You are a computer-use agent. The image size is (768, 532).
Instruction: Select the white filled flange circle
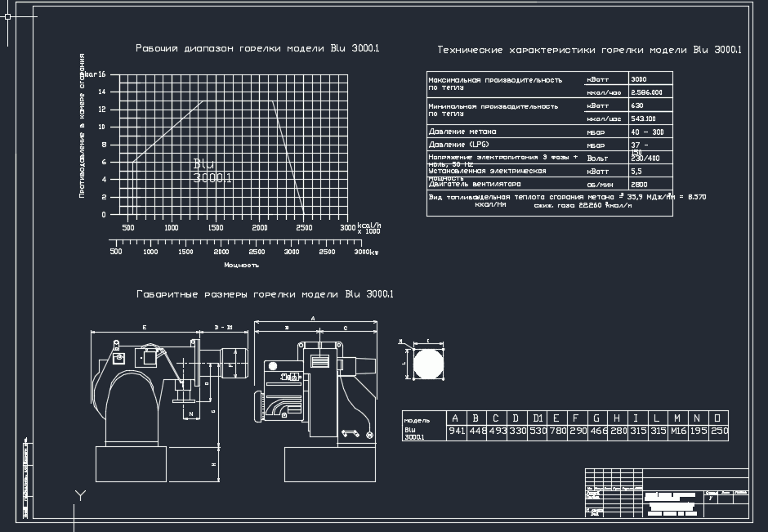click(429, 364)
